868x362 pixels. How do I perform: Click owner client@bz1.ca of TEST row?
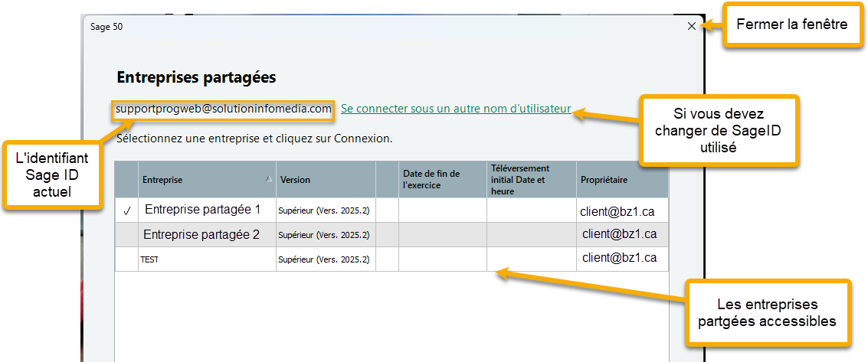(620, 257)
